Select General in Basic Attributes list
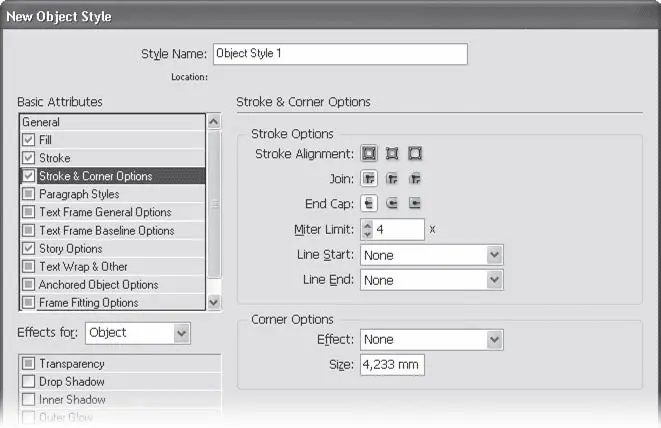 click(x=110, y=122)
